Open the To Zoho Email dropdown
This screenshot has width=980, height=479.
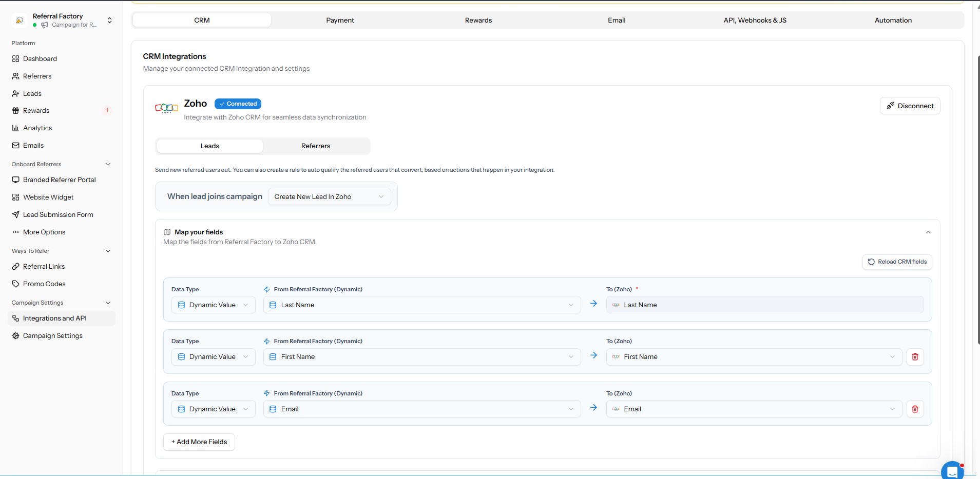(754, 409)
